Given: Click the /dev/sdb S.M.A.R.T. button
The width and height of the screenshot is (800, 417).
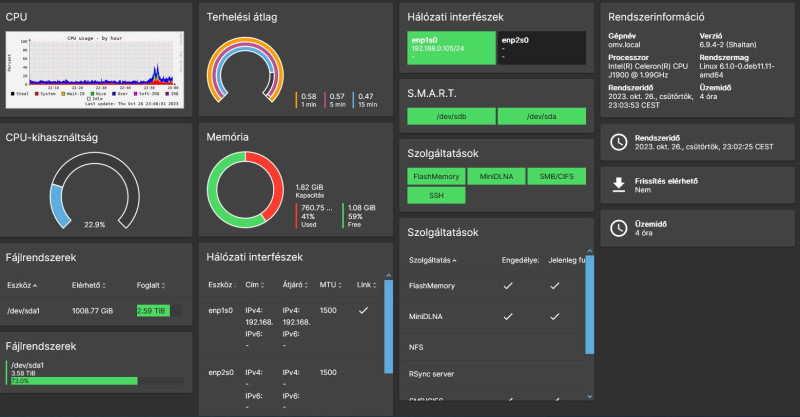Looking at the screenshot, I should 451,116.
